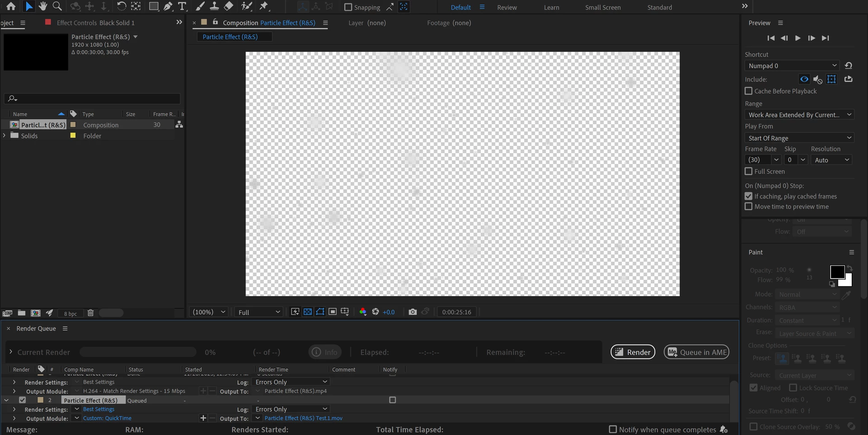Select the Horizontal Type tool
This screenshot has width=868, height=435.
pos(182,6)
